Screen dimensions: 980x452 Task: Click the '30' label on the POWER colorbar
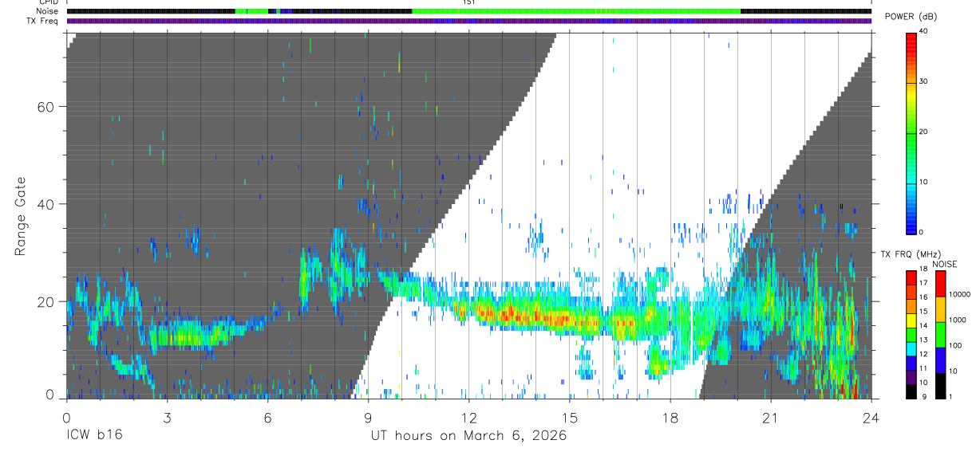924,82
